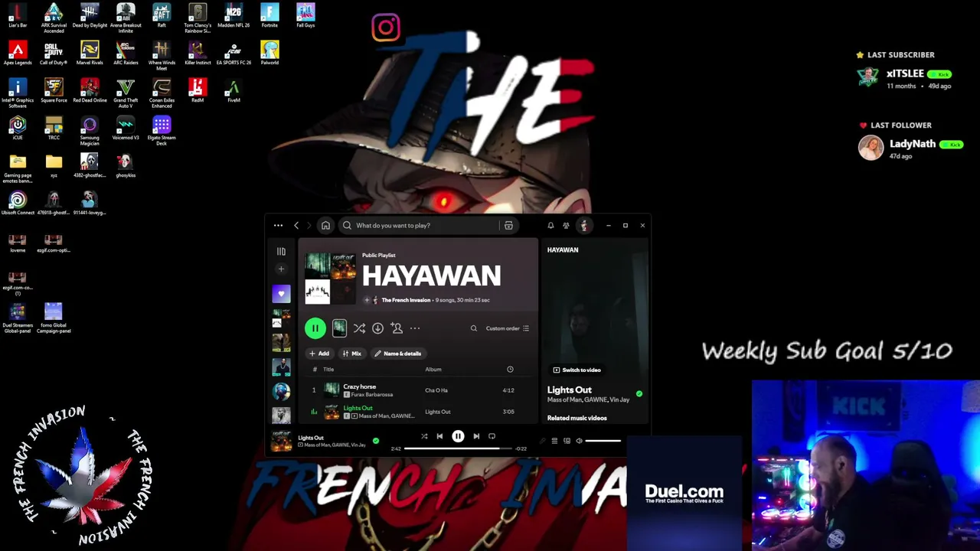
Task: Toggle shuffle in the playlist action row
Action: (359, 328)
